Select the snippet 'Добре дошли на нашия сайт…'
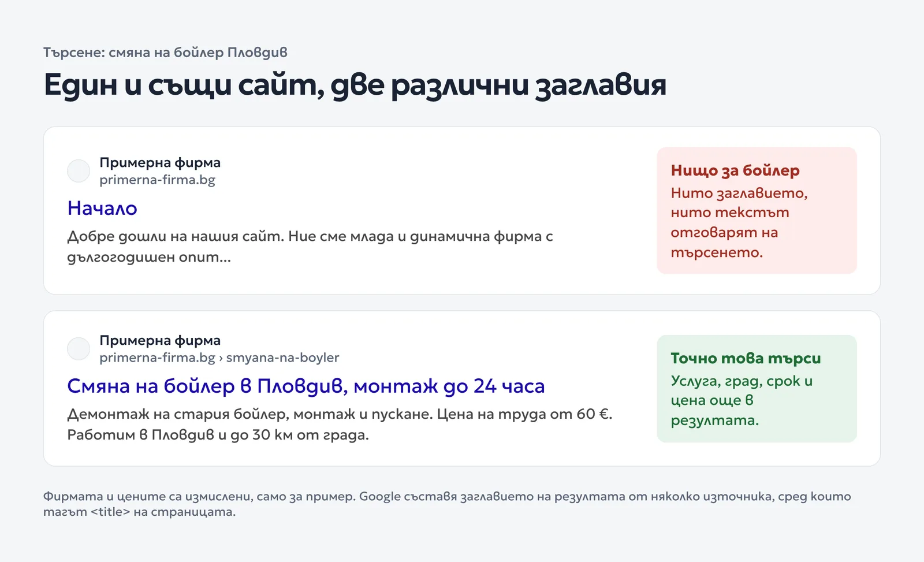 coord(310,247)
